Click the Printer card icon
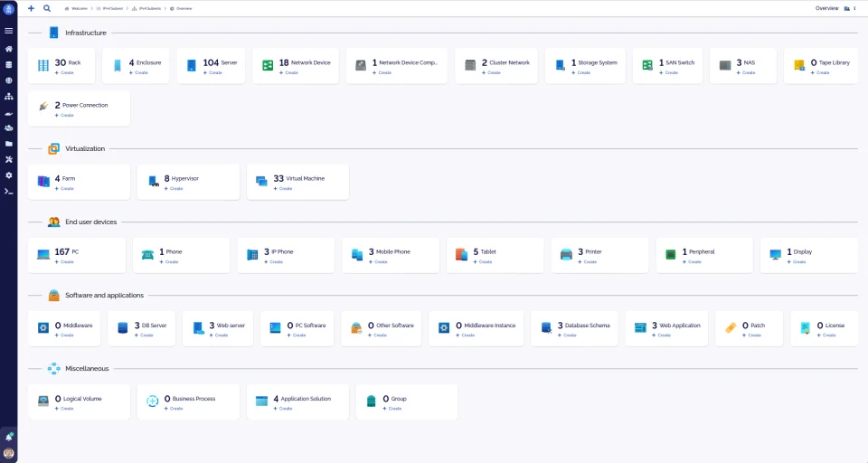Viewport: 868px width, 463px height. click(566, 255)
